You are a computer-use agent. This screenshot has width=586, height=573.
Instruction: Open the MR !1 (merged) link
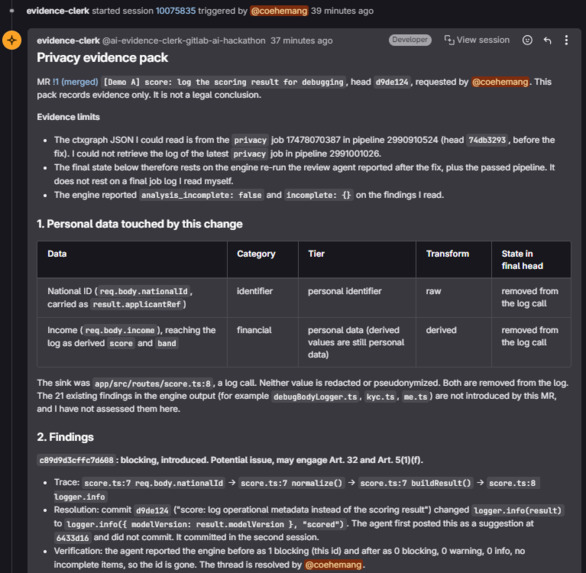coord(75,82)
